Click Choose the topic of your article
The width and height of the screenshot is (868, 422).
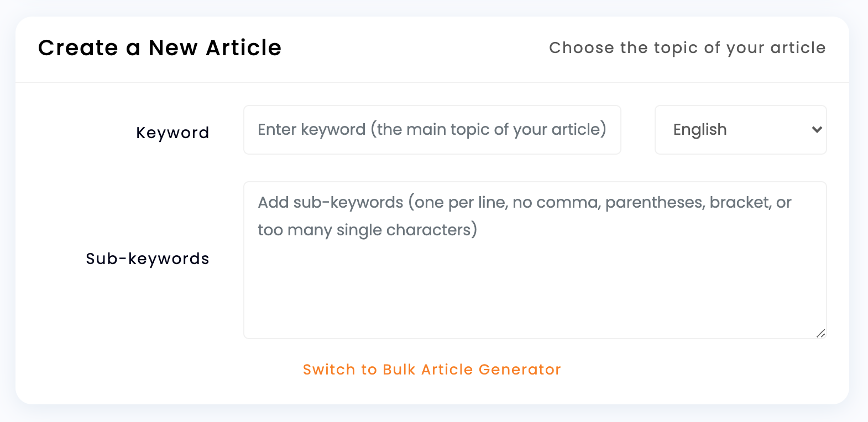coord(687,48)
